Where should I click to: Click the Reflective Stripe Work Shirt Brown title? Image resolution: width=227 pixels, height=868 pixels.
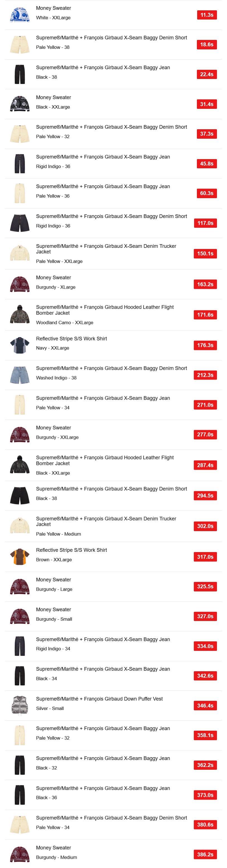click(71, 550)
